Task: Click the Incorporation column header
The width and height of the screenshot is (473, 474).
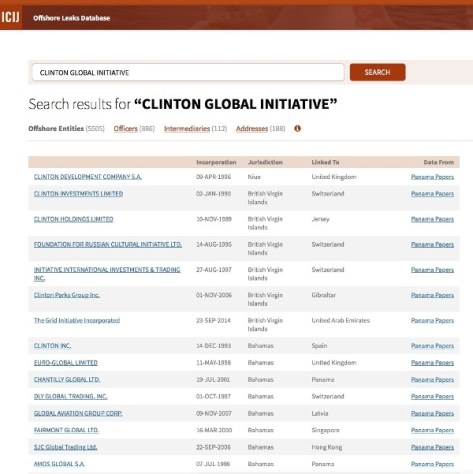Action: coord(216,162)
